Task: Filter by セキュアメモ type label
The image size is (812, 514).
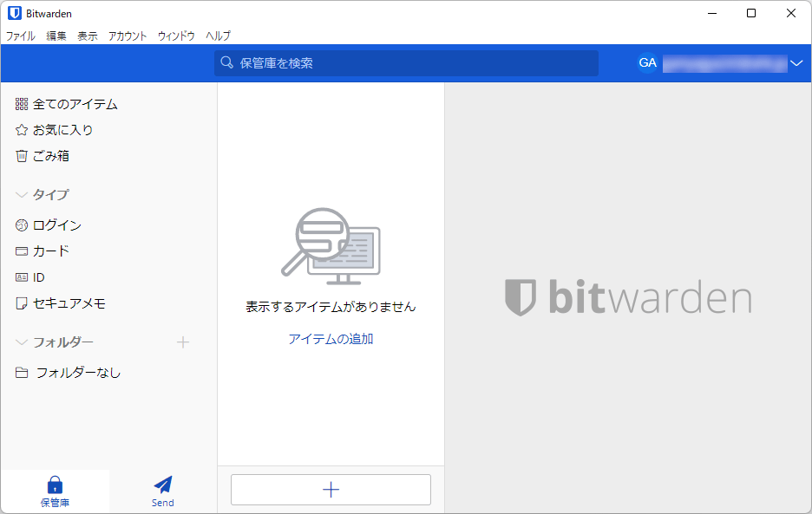Action: (x=69, y=303)
